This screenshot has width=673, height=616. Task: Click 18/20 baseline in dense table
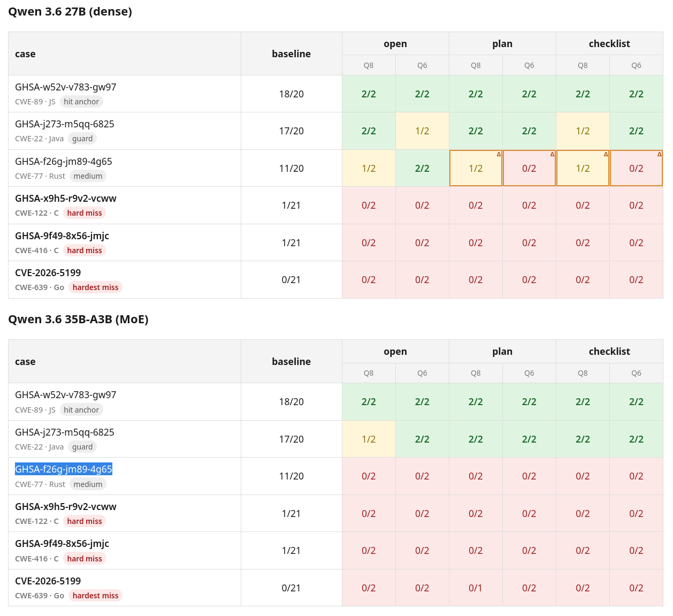tap(292, 94)
